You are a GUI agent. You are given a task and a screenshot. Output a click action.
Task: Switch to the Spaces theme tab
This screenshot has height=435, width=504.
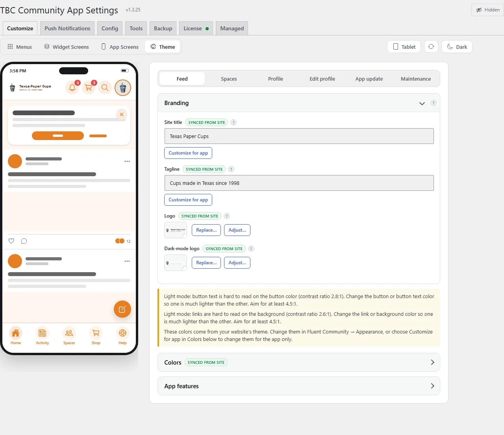click(229, 79)
